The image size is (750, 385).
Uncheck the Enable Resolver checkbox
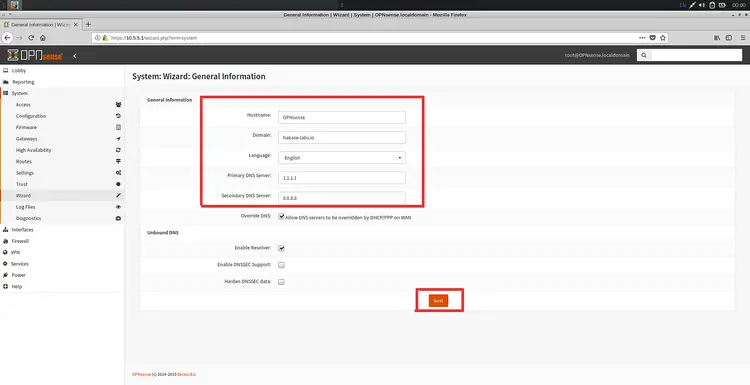pyautogui.click(x=281, y=248)
